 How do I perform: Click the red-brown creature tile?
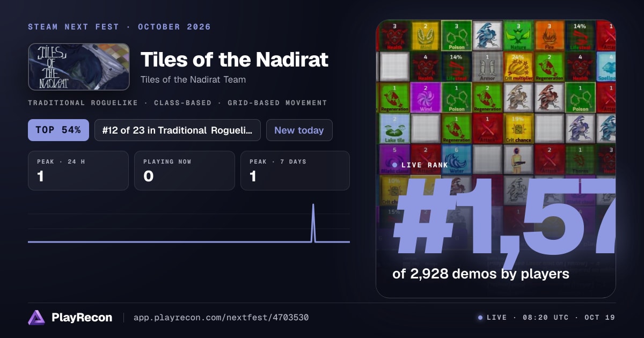[x=549, y=97]
